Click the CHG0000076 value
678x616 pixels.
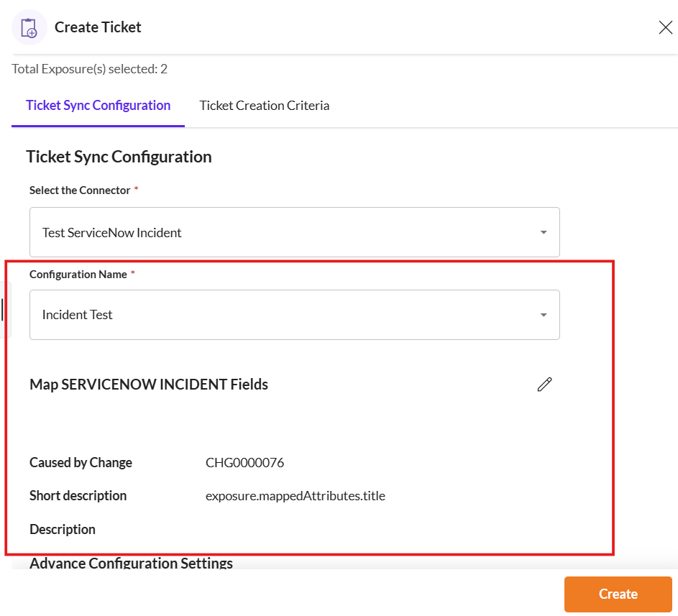tap(244, 463)
